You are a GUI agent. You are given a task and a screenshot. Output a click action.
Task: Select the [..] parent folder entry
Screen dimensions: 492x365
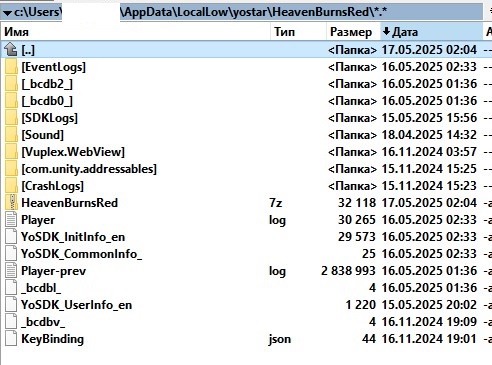point(28,50)
